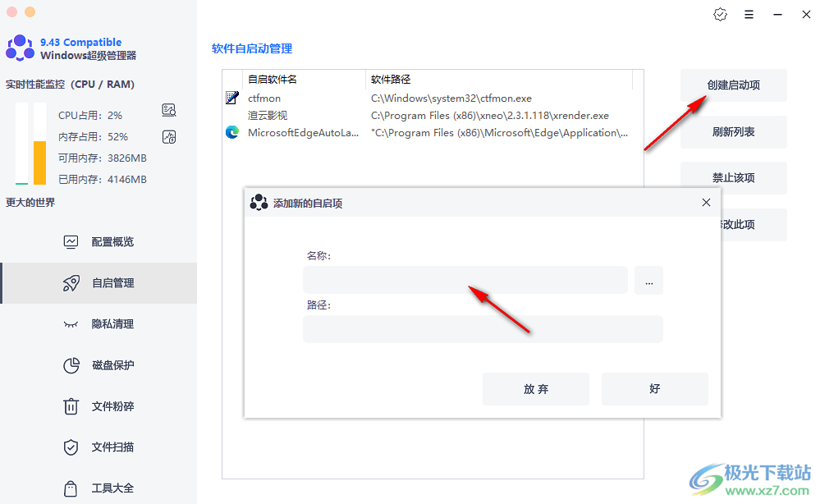This screenshot has height=504, width=820.
Task: Click 刷新列表 button
Action: (733, 132)
